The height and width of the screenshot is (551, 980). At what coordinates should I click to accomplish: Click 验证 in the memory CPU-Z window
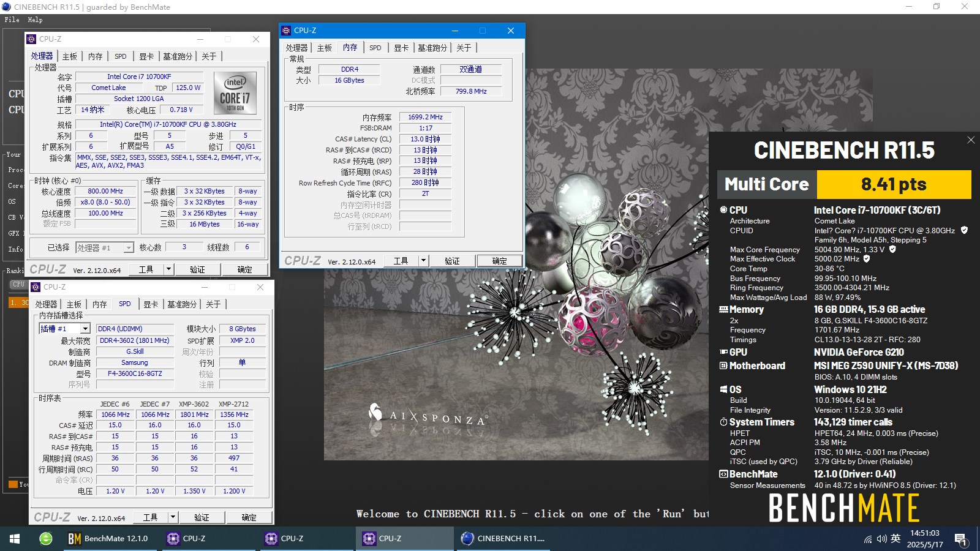pyautogui.click(x=452, y=261)
